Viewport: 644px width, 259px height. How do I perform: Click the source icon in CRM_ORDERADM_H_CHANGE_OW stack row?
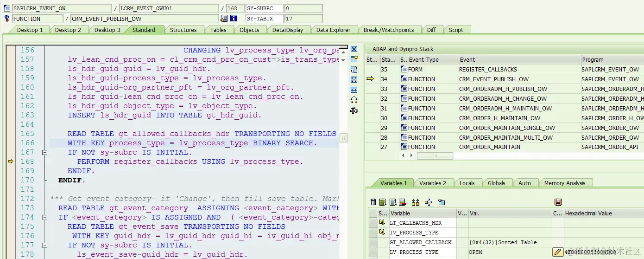pos(404,98)
